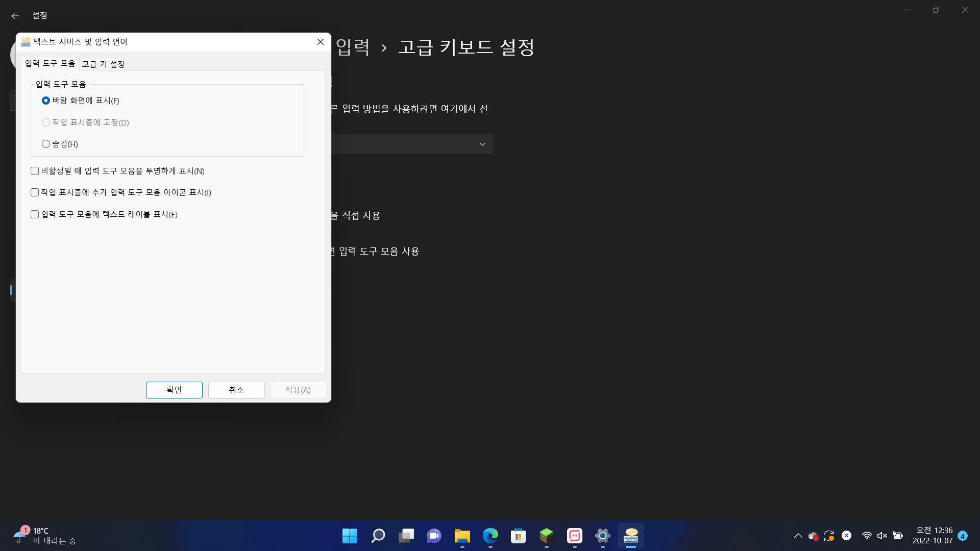The image size is (980, 551).
Task: Click the 취소 button
Action: point(236,390)
